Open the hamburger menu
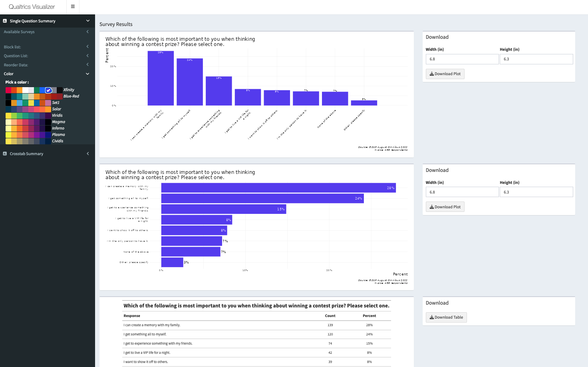The height and width of the screenshot is (367, 588). point(73,6)
